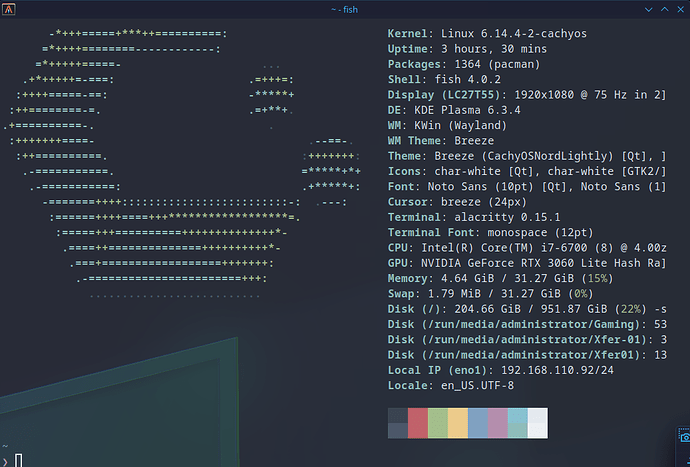Click the Swap line '1.79 MiB / 31.27 GiB'
Screen dimensions: 690x467
(494, 294)
